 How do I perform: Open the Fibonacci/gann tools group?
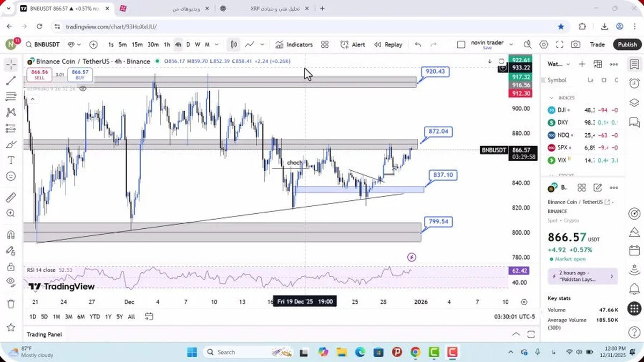pos(11,97)
